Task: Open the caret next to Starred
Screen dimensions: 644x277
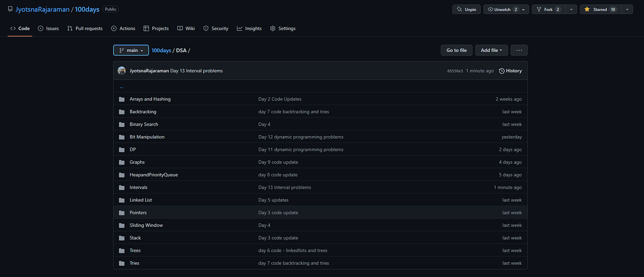Action: coord(626,9)
